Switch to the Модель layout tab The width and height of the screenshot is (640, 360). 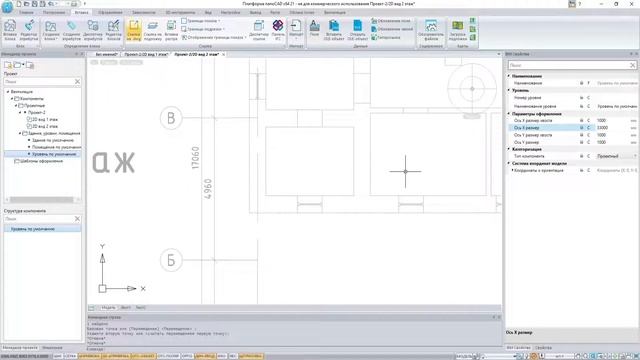[x=109, y=308]
